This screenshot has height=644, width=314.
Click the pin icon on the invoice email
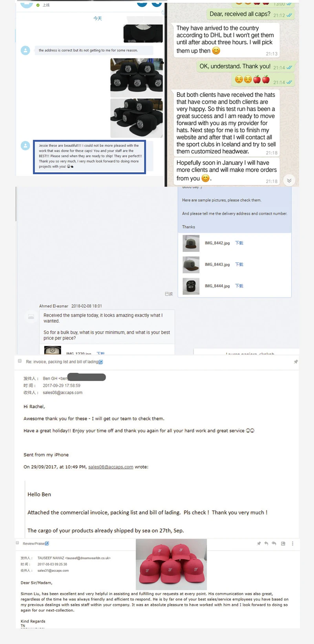coord(296,361)
